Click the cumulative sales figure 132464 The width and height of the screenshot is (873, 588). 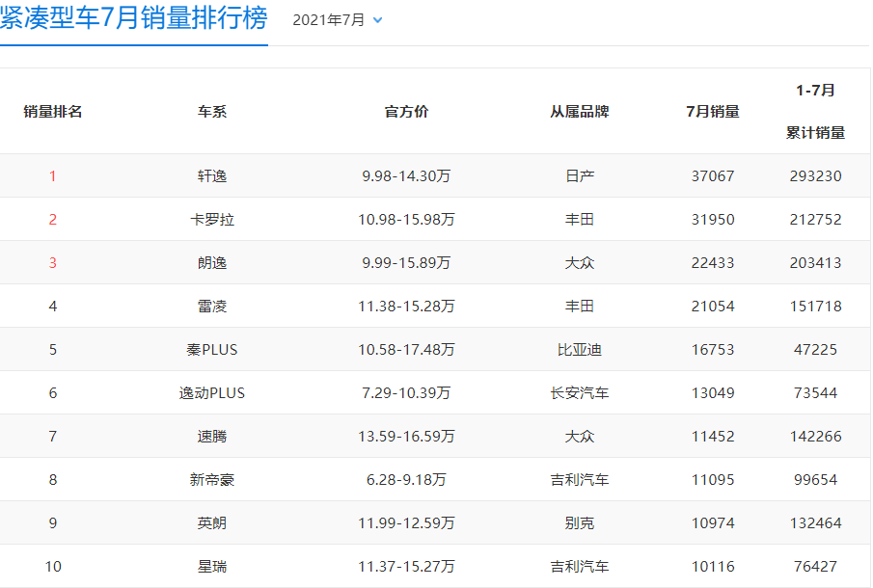816,522
